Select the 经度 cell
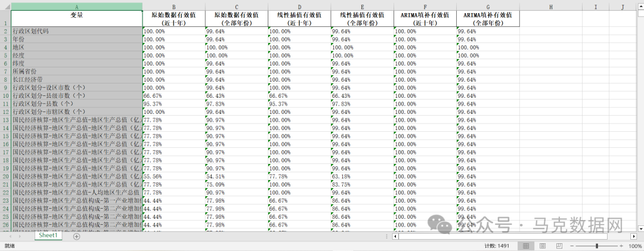644x251 pixels. point(77,55)
